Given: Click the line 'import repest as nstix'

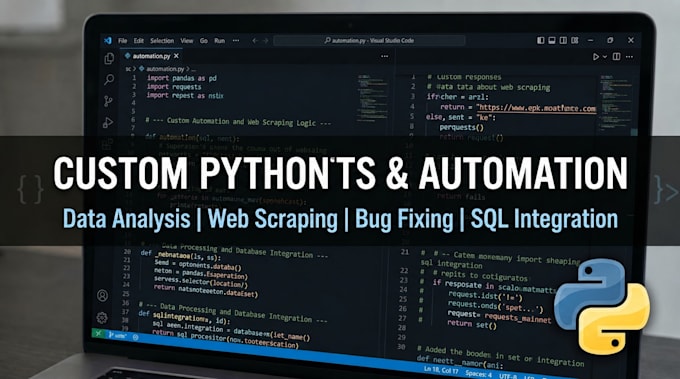Looking at the screenshot, I should [185, 95].
